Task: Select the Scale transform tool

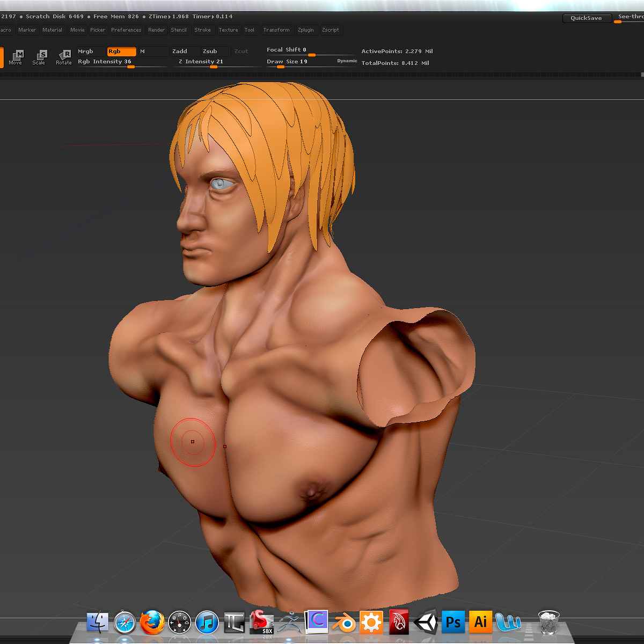Action: pyautogui.click(x=39, y=57)
